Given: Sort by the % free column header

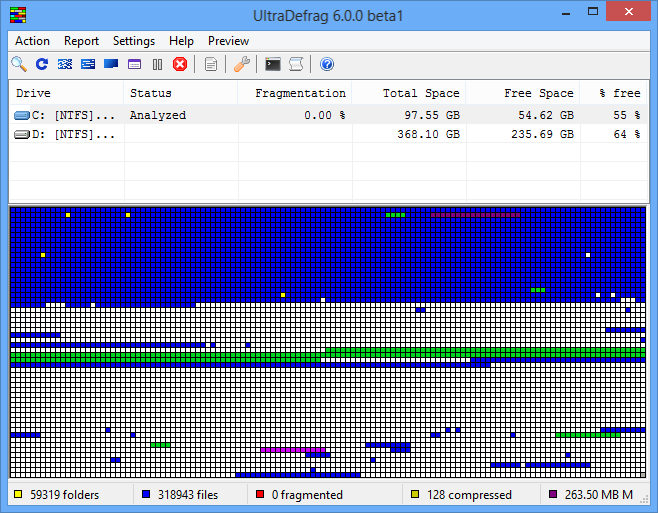Looking at the screenshot, I should (614, 93).
